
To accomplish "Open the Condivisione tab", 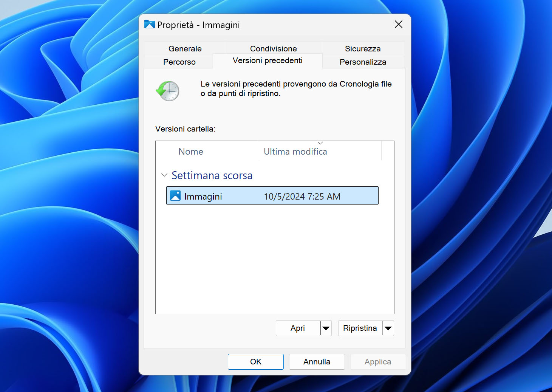I will point(274,48).
